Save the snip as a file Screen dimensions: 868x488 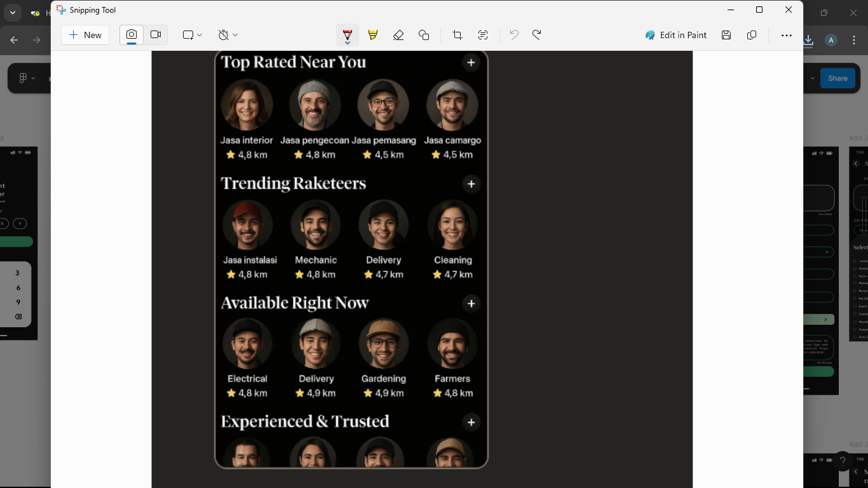coord(726,35)
